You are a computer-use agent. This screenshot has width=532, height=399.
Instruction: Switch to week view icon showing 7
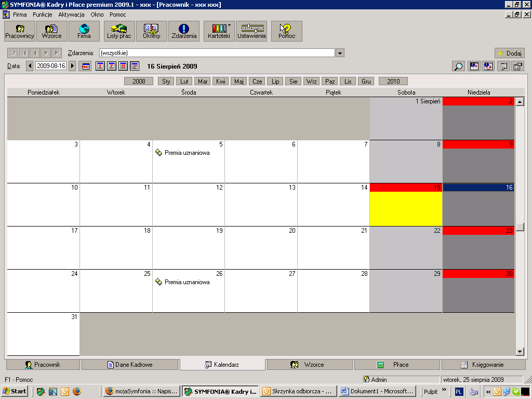click(x=112, y=66)
